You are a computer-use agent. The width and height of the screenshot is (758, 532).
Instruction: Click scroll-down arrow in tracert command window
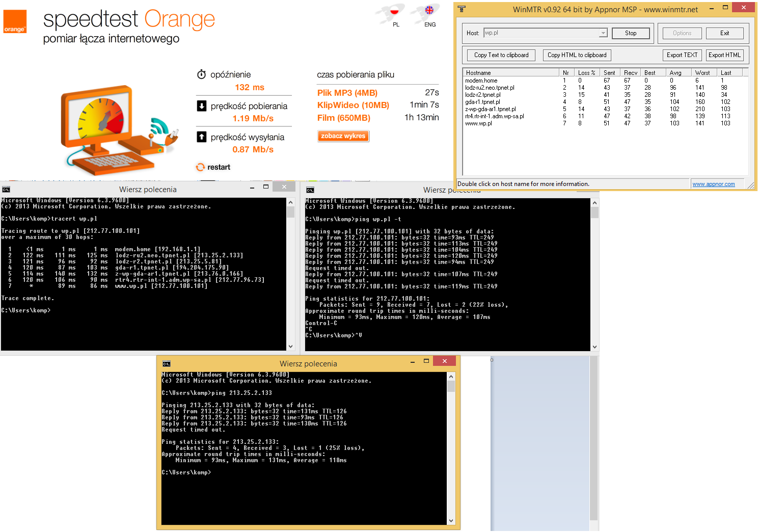tap(290, 347)
